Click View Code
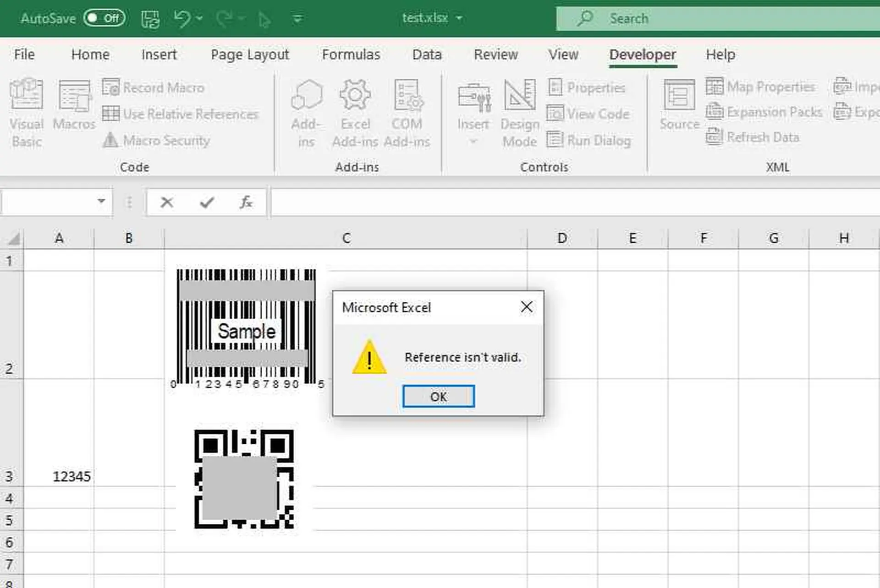The height and width of the screenshot is (588, 880). pyautogui.click(x=588, y=114)
